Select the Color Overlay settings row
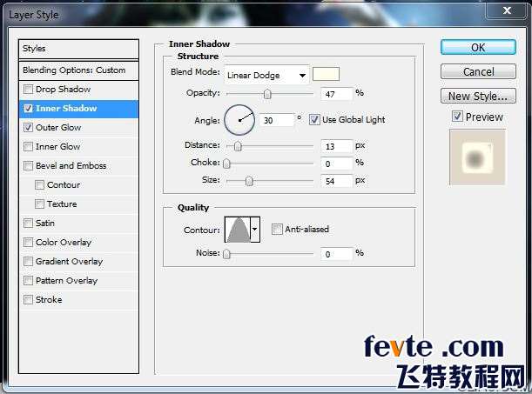Image resolution: width=532 pixels, height=394 pixels. click(78, 243)
